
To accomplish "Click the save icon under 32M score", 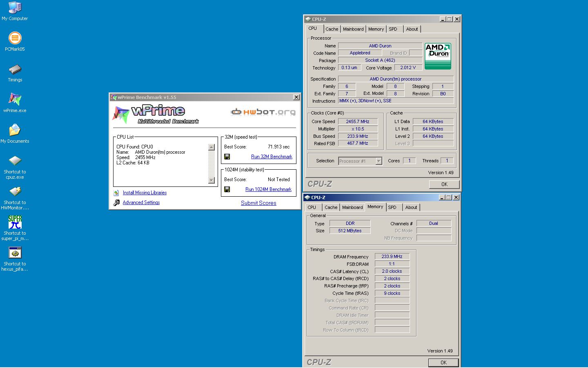I will pos(227,157).
